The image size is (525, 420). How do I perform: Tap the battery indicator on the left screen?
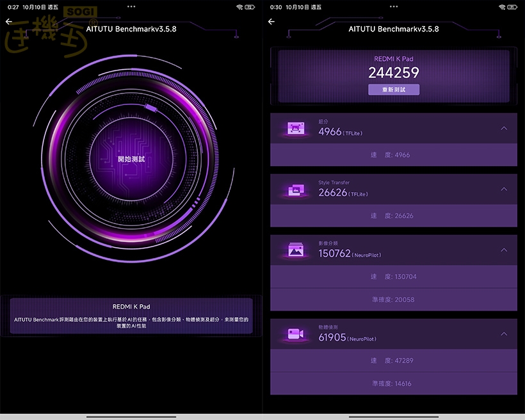(250, 7)
